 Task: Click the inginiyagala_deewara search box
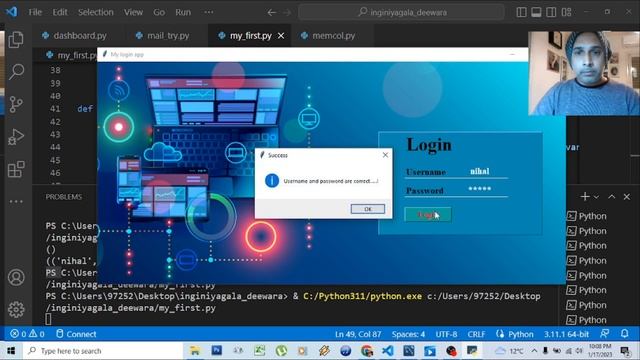[x=402, y=12]
